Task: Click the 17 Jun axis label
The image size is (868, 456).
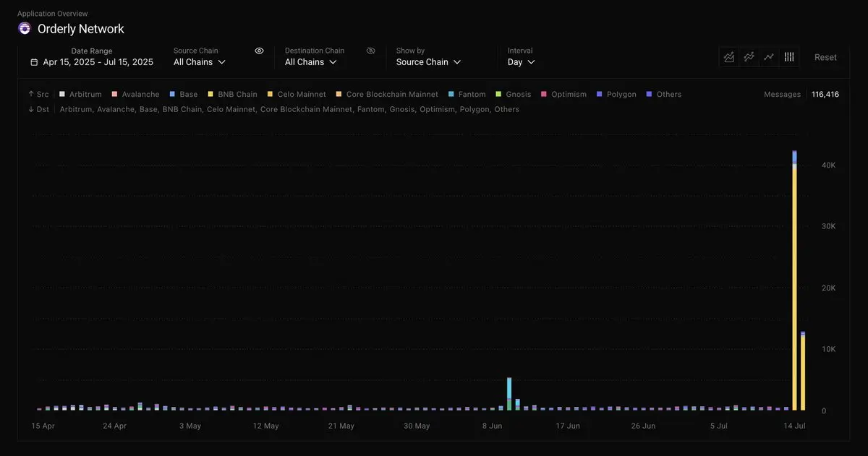Action: tap(568, 426)
